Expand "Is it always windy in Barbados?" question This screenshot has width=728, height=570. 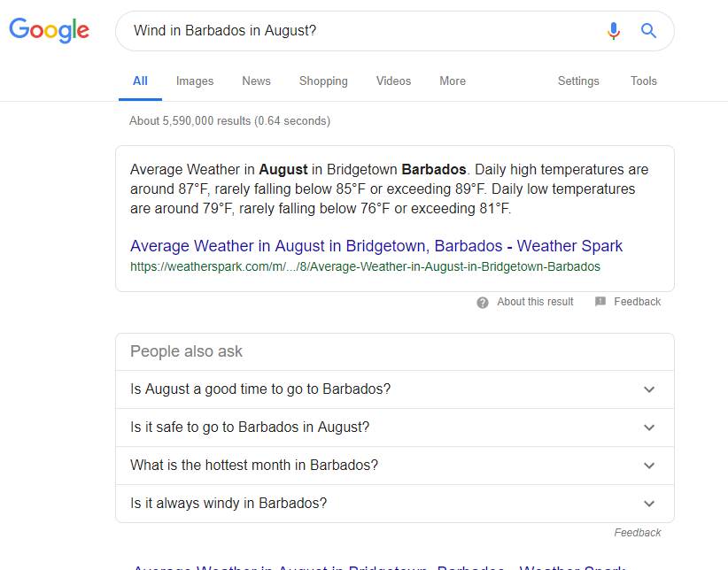648,504
